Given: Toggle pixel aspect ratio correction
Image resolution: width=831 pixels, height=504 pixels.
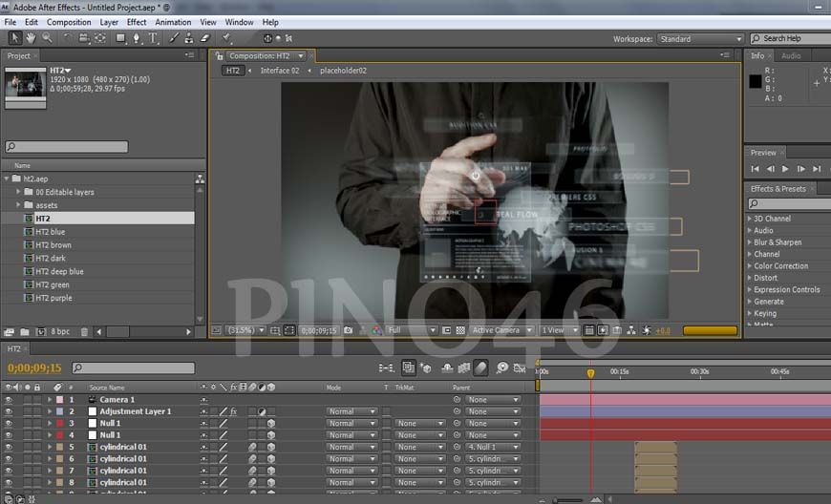Looking at the screenshot, I should [x=588, y=330].
